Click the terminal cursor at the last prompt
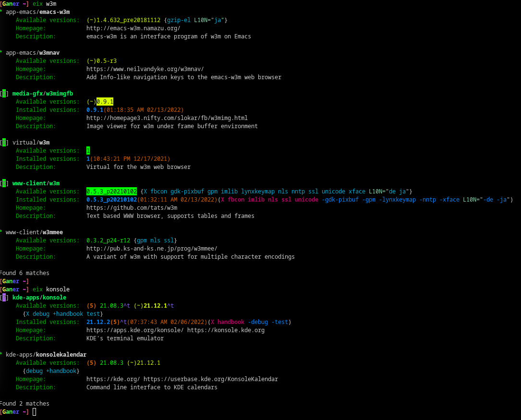The height and width of the screenshot is (420, 521). point(34,411)
